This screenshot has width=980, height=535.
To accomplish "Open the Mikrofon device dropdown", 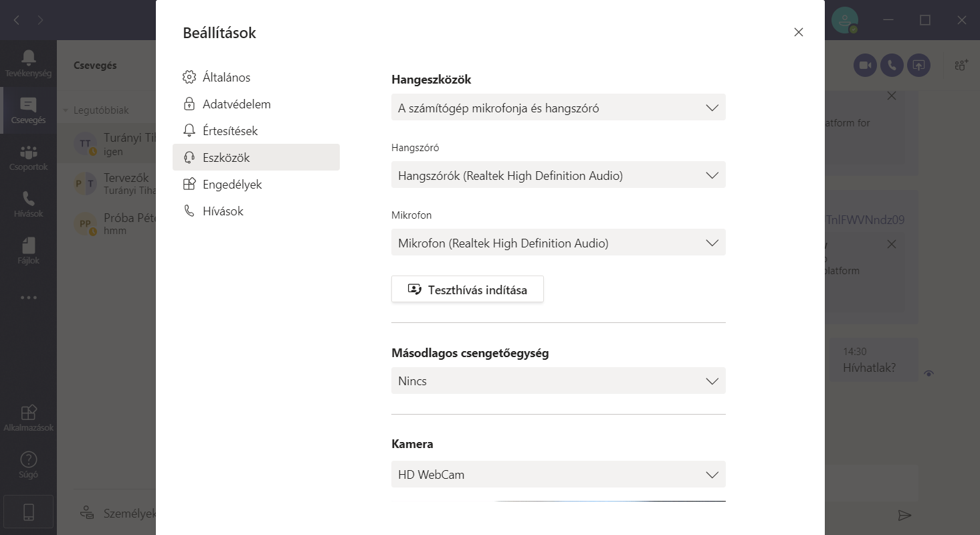I will (x=558, y=243).
